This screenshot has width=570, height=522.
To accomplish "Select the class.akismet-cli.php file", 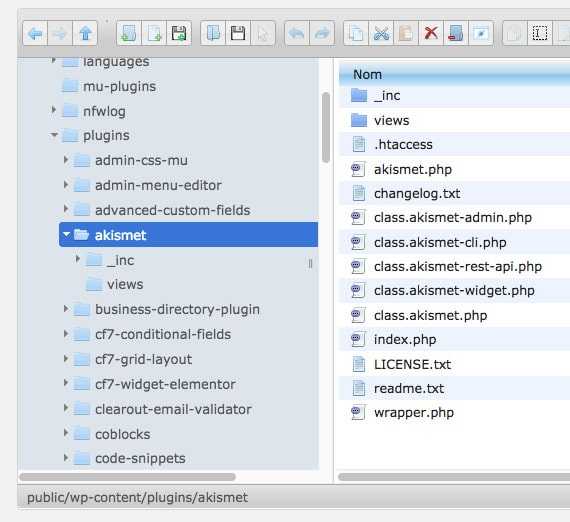I will tap(454, 242).
